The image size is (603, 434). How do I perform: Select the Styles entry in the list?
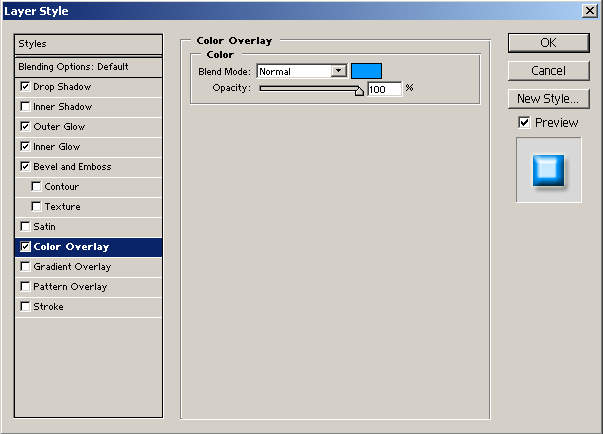88,44
